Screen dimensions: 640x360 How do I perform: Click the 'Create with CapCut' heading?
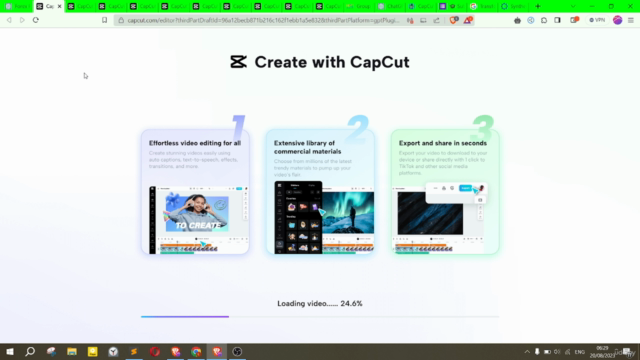[332, 62]
